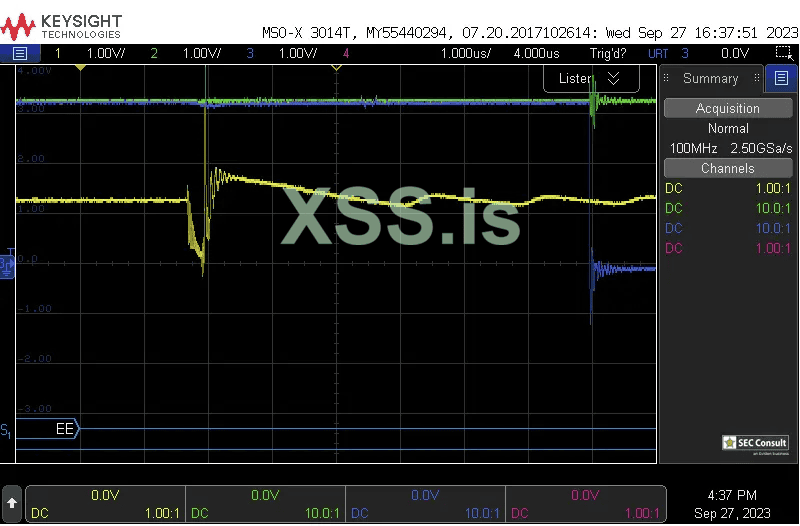The width and height of the screenshot is (800, 526).
Task: Select channel 4 indicator
Action: click(x=346, y=53)
